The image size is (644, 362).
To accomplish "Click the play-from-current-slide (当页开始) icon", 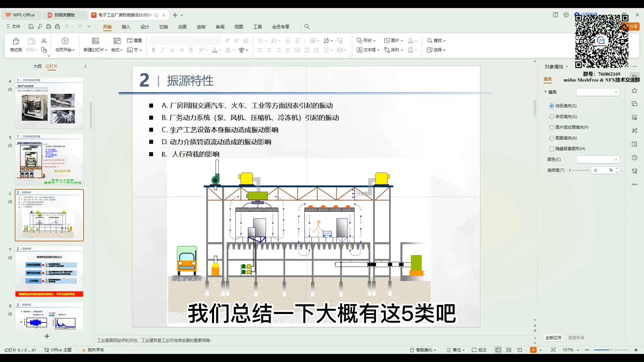I will (65, 41).
